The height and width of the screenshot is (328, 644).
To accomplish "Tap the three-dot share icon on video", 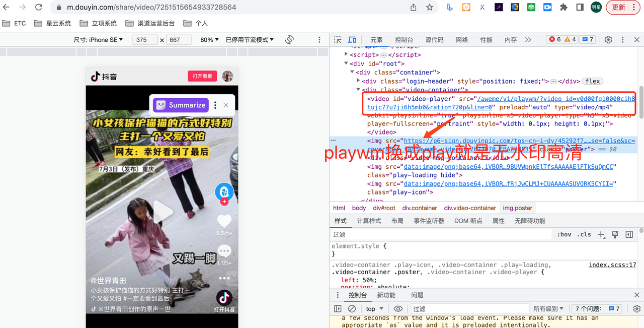I will pos(224,278).
